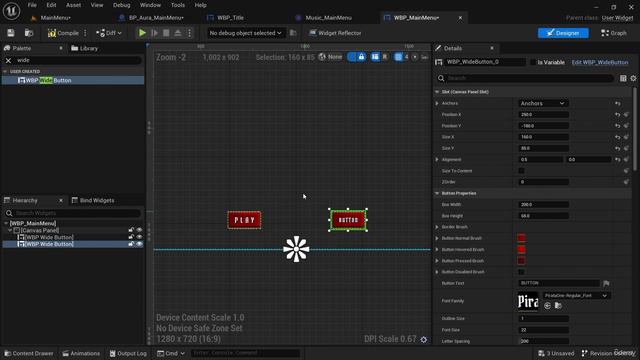Viewport: 640px width, 360px height.
Task: Toggle the localization preview None button
Action: [x=330, y=57]
